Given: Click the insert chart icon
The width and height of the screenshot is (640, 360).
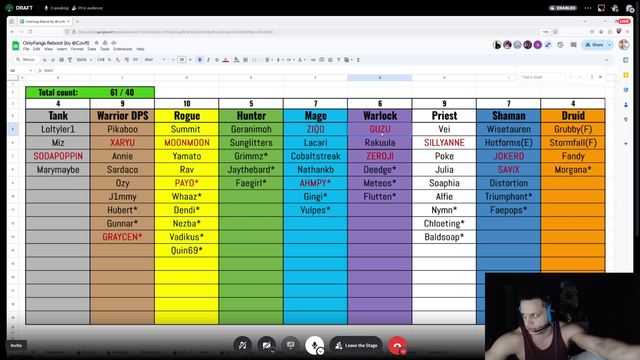Looking at the screenshot, I should tap(330, 60).
